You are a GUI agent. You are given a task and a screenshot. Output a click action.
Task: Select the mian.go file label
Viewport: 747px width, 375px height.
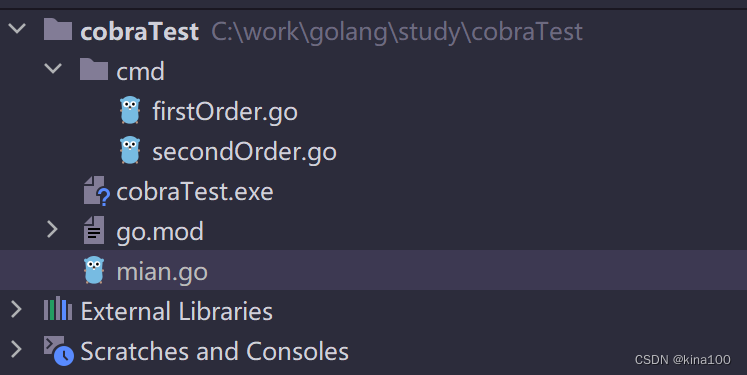[162, 273]
